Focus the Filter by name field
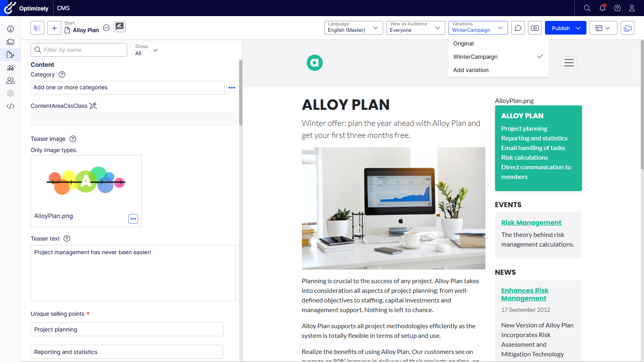The width and height of the screenshot is (644, 362). coord(79,50)
